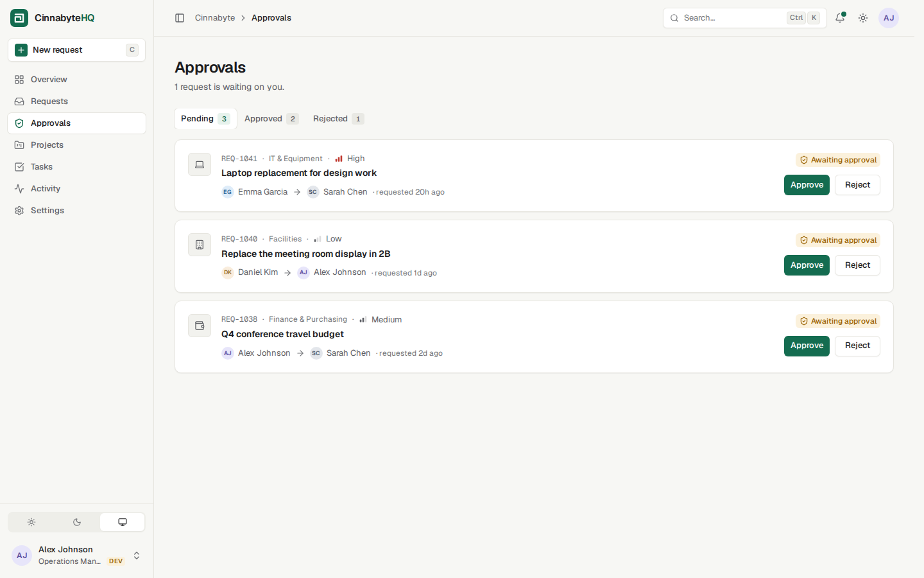Select dark theme moon option

pos(77,522)
